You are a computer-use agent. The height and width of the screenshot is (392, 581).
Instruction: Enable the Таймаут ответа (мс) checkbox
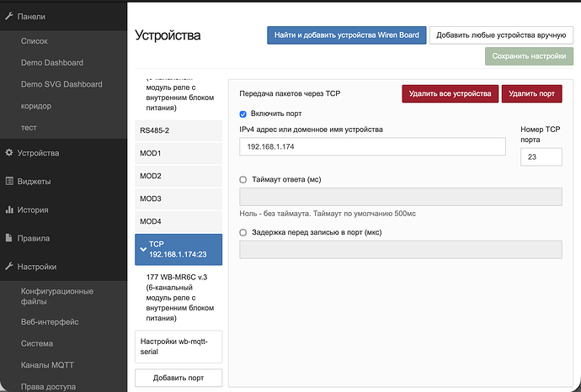[243, 179]
